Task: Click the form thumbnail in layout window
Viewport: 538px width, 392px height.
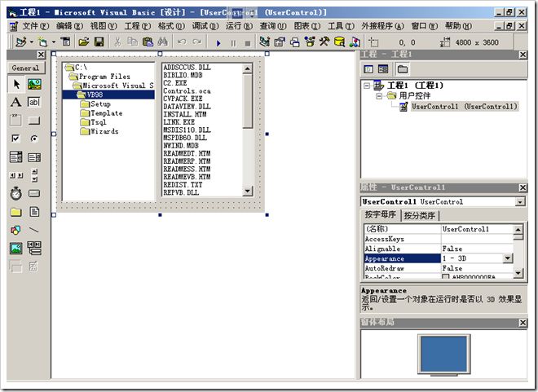Action: point(444,355)
